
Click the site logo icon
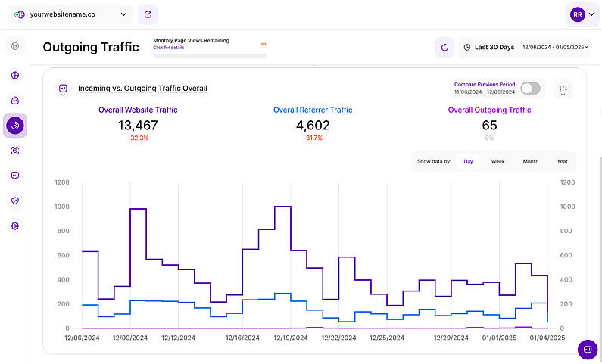(19, 14)
